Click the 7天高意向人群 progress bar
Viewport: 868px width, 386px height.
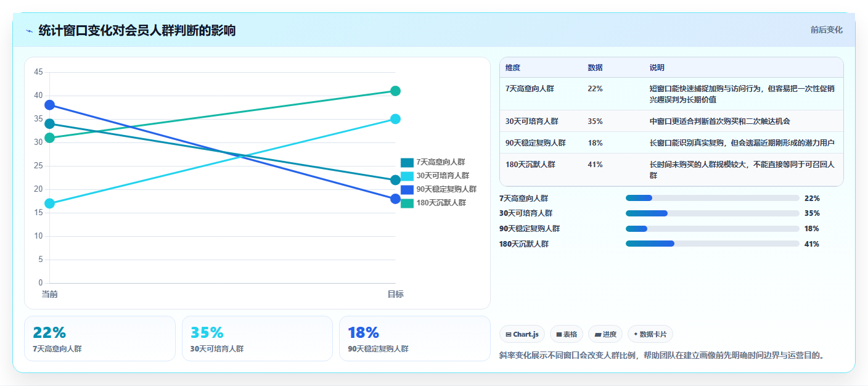[712, 198]
